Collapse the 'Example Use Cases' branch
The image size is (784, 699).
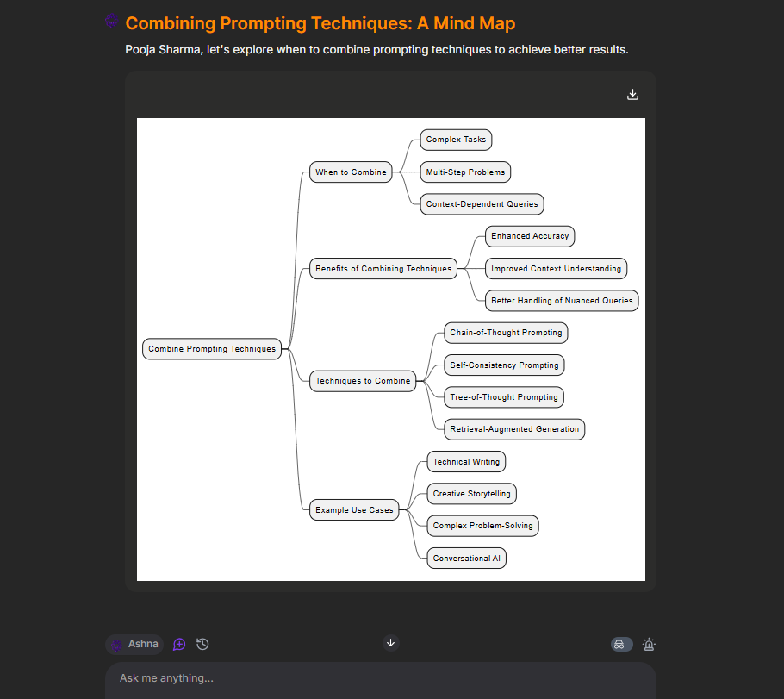point(353,509)
